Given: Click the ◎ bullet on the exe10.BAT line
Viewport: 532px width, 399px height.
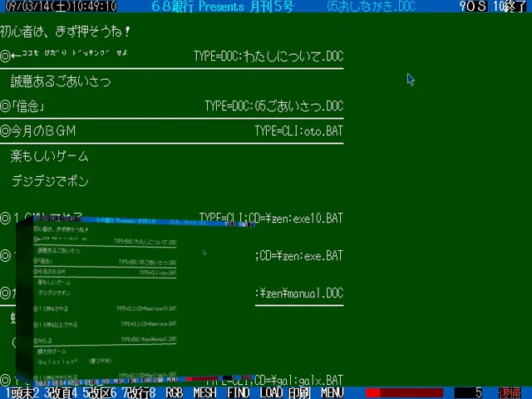Looking at the screenshot, I should [6, 218].
